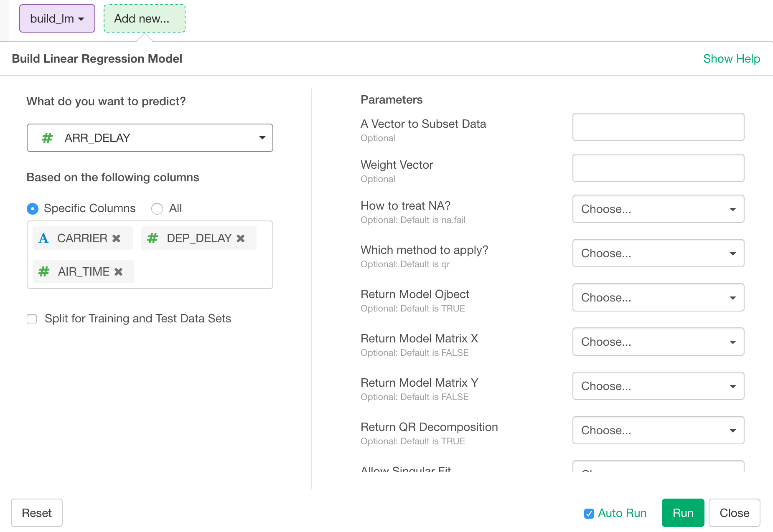Open the How to treat NA dropdown

[x=658, y=209]
